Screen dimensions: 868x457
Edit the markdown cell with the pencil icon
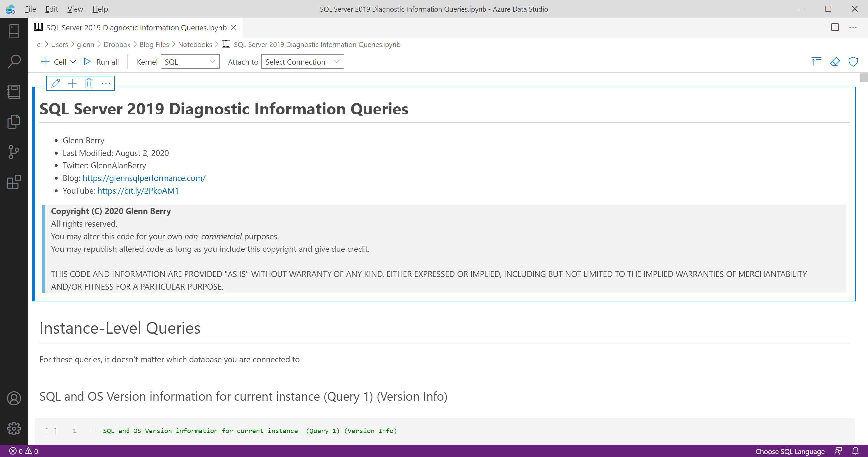(55, 83)
